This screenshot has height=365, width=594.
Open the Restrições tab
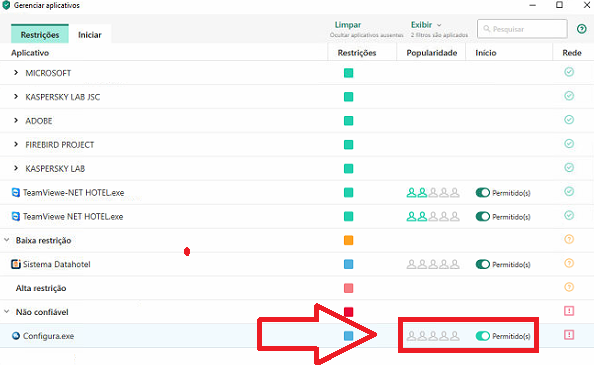40,34
